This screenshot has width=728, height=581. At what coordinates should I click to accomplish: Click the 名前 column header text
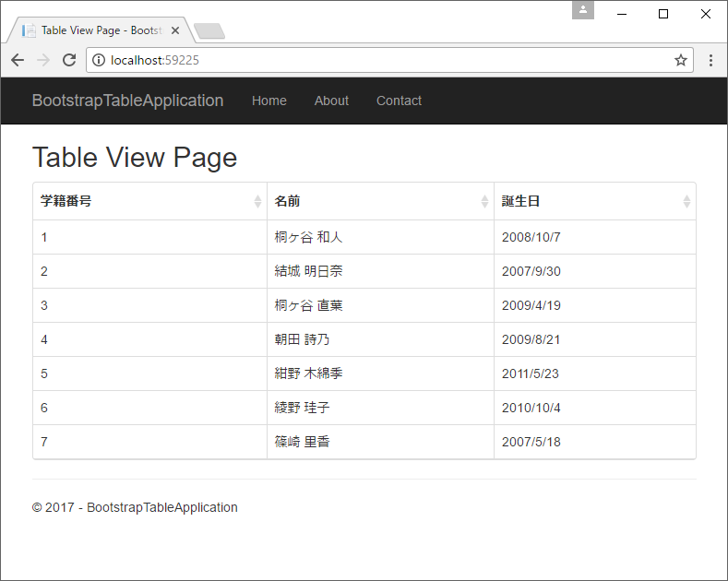point(287,201)
